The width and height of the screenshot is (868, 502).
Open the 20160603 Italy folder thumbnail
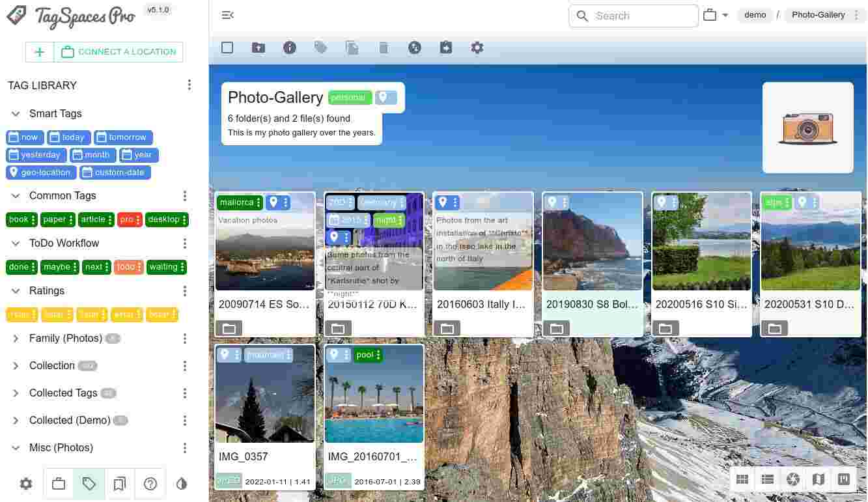pos(483,242)
